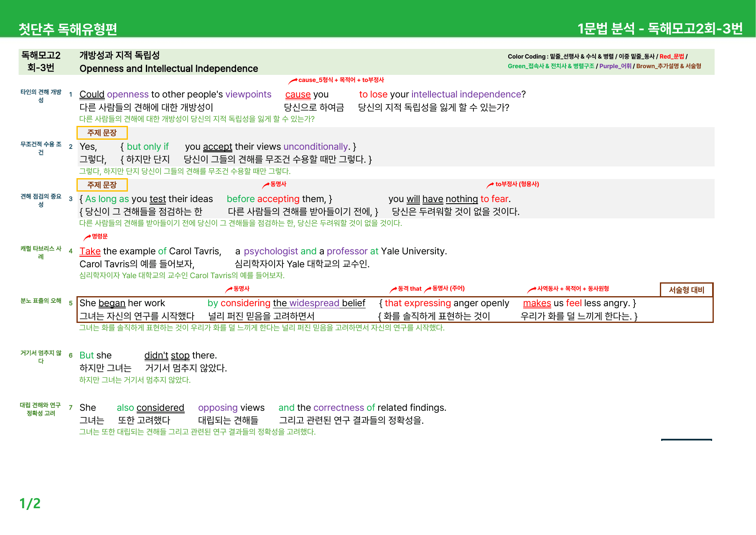Click the purple word 'correctness'
This screenshot has width=756, height=535.
[x=339, y=408]
